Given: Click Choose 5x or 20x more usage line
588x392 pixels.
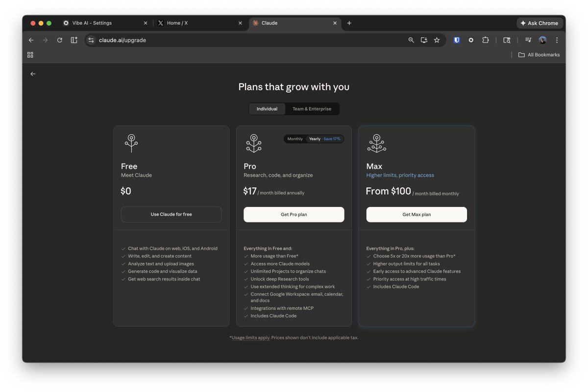Looking at the screenshot, I should (x=414, y=256).
